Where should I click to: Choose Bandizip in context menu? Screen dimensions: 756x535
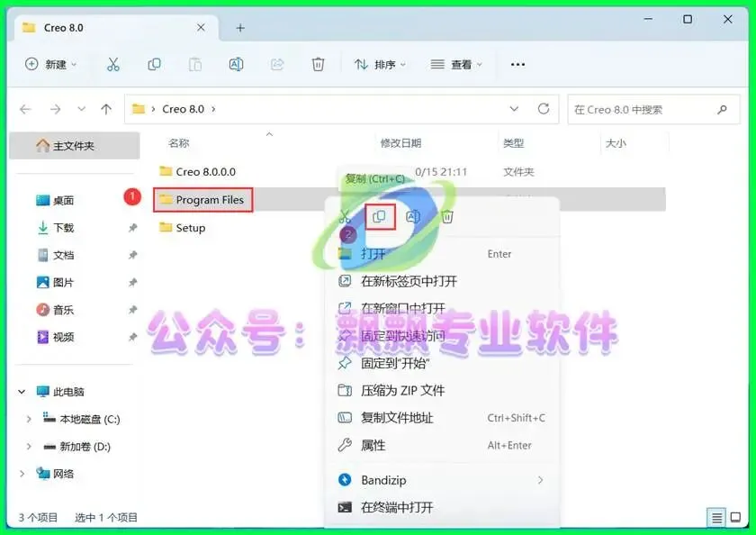(x=442, y=480)
